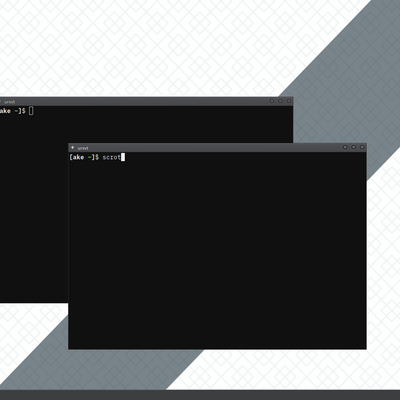The height and width of the screenshot is (400, 400).
Task: Click the 'urxvt' title of the back terminal window
Action: [10, 102]
